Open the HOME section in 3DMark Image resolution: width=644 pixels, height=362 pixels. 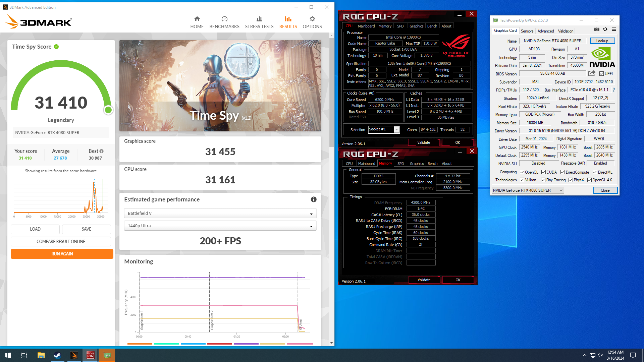(197, 22)
